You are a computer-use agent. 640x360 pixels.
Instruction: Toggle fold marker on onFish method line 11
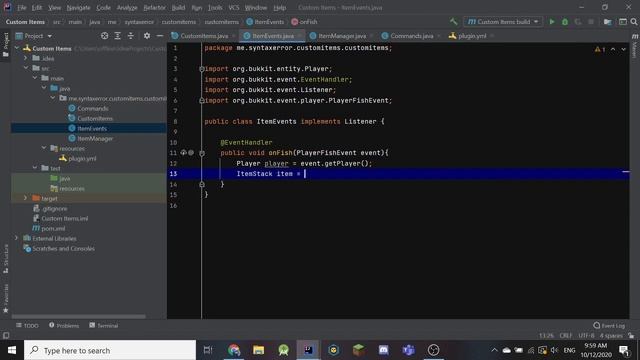[x=202, y=153]
